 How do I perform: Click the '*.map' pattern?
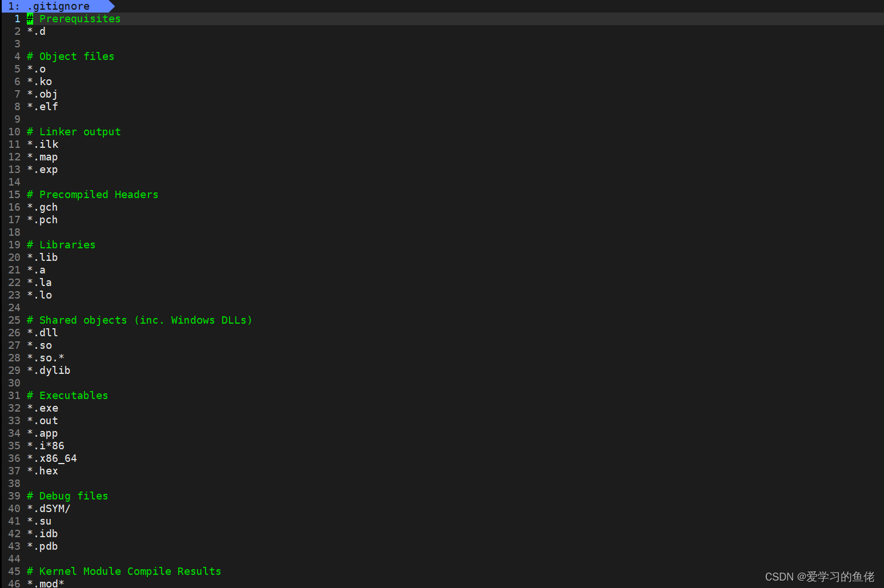42,157
